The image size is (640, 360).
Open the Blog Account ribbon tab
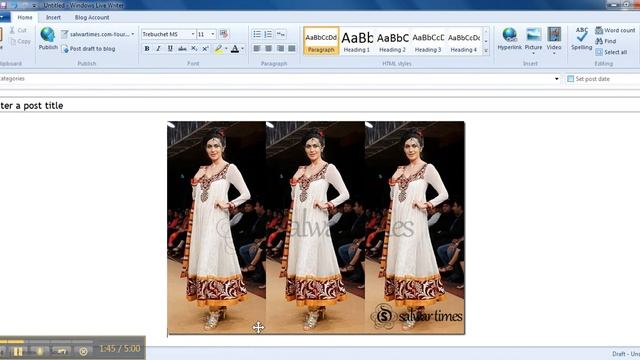click(x=92, y=18)
